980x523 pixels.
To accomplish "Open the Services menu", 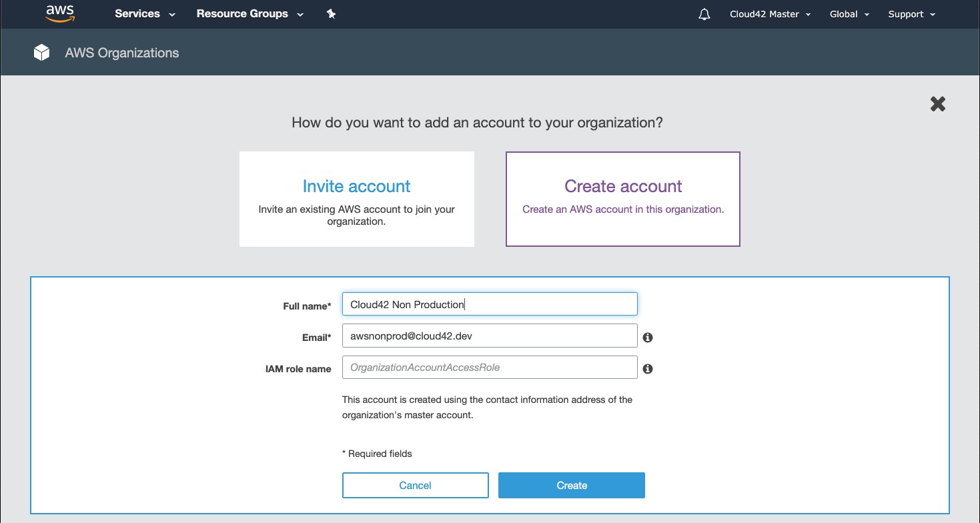I will [x=143, y=13].
